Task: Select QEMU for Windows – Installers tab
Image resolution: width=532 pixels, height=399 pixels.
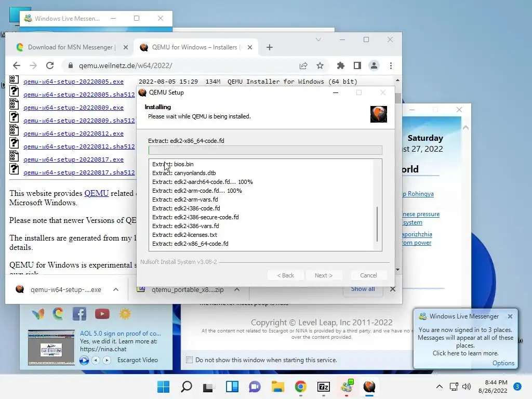Action: coord(196,47)
